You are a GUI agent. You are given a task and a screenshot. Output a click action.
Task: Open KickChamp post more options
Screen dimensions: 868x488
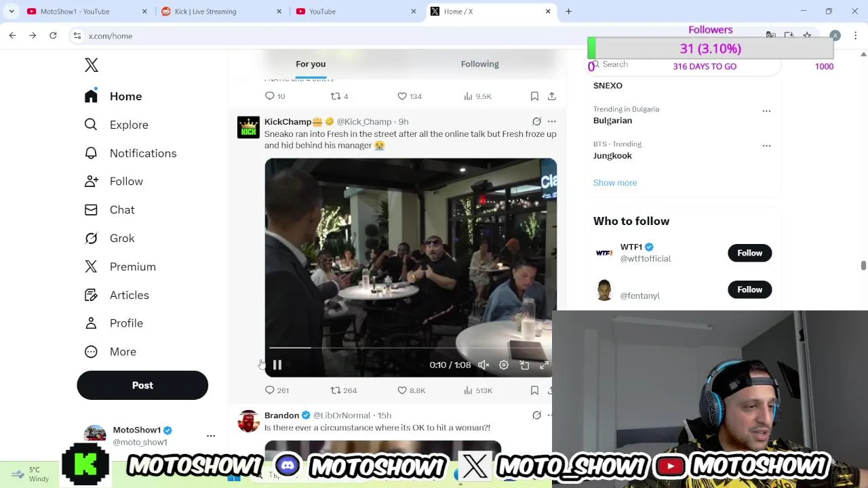[551, 122]
